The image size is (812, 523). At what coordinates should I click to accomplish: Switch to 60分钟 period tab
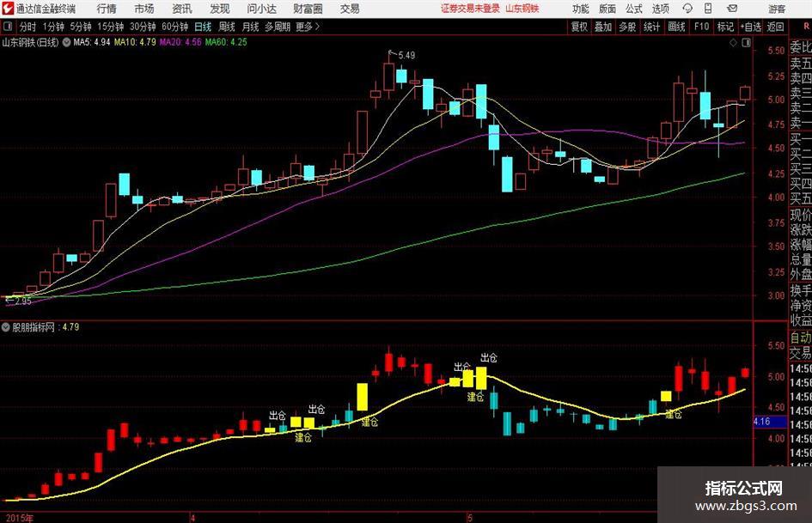click(x=175, y=27)
